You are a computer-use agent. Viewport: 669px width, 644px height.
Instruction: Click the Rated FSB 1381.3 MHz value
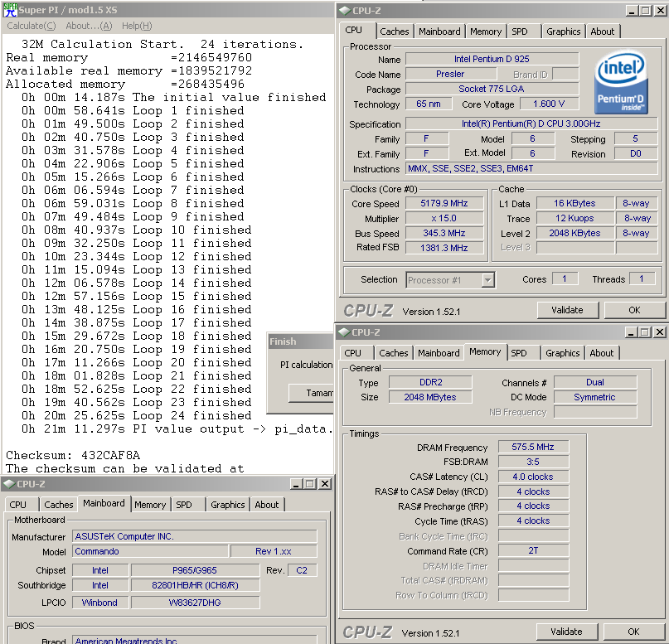(x=444, y=248)
